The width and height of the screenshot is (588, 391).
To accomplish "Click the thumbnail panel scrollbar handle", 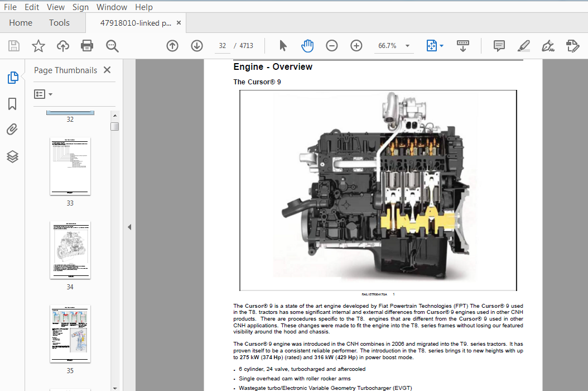I will pyautogui.click(x=115, y=127).
